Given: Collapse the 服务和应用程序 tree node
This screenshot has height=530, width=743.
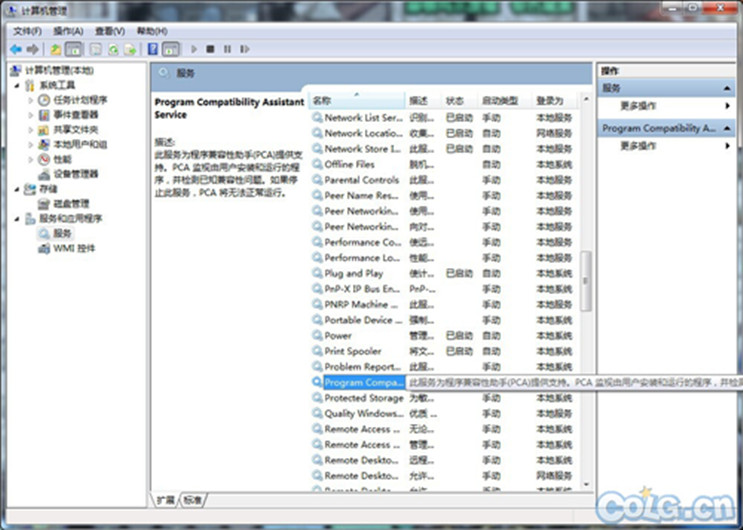Looking at the screenshot, I should [x=17, y=219].
